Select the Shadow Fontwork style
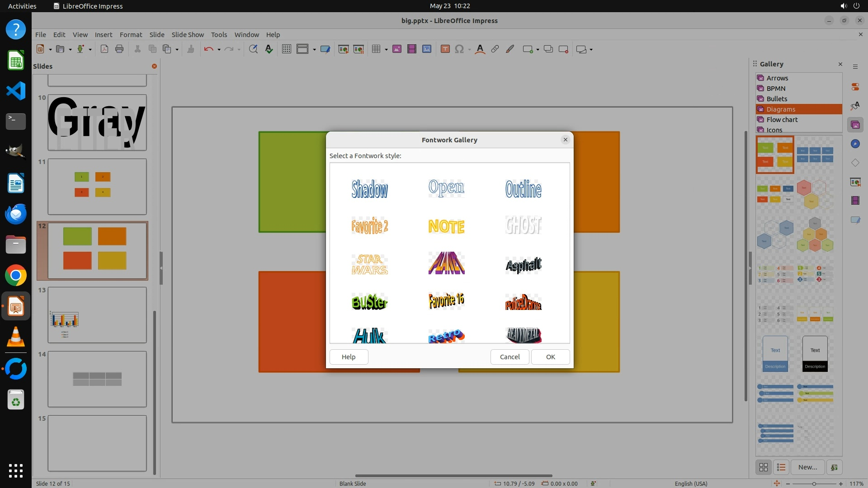Viewport: 868px width, 488px height. 369,189
